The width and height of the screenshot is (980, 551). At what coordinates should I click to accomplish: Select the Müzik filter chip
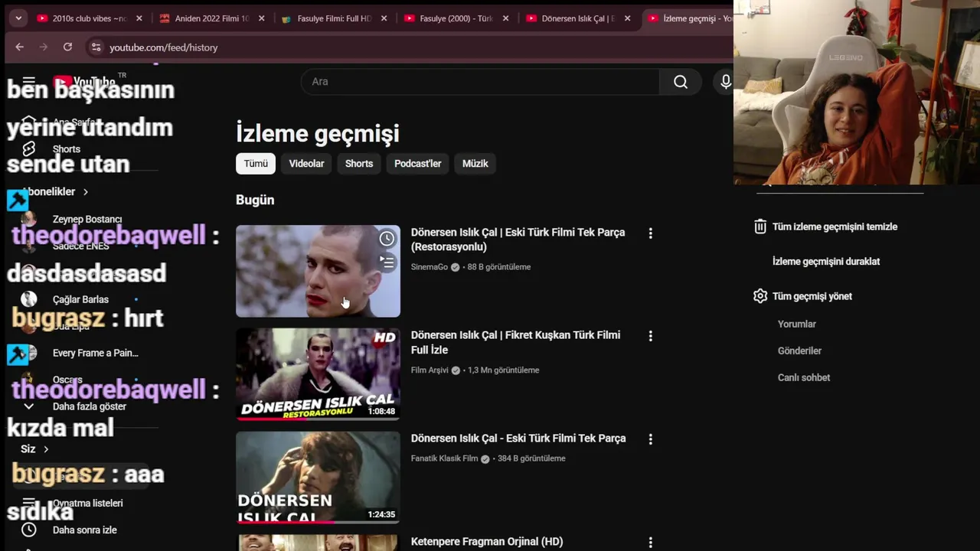475,164
